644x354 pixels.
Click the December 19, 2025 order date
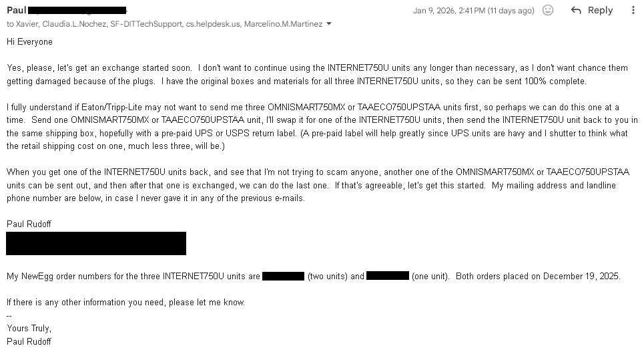[x=581, y=276]
